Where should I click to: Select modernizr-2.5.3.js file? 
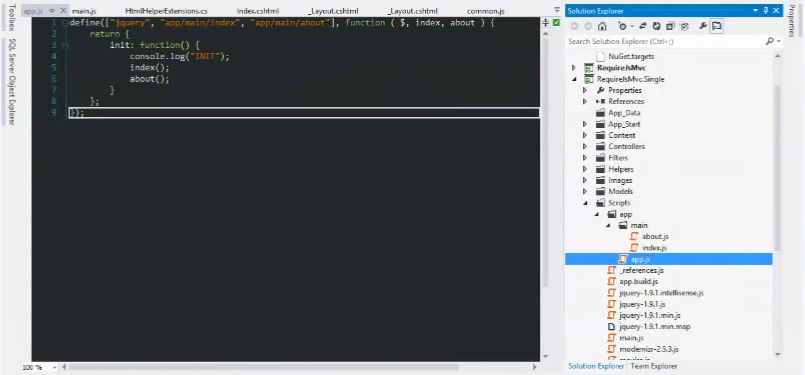[649, 349]
